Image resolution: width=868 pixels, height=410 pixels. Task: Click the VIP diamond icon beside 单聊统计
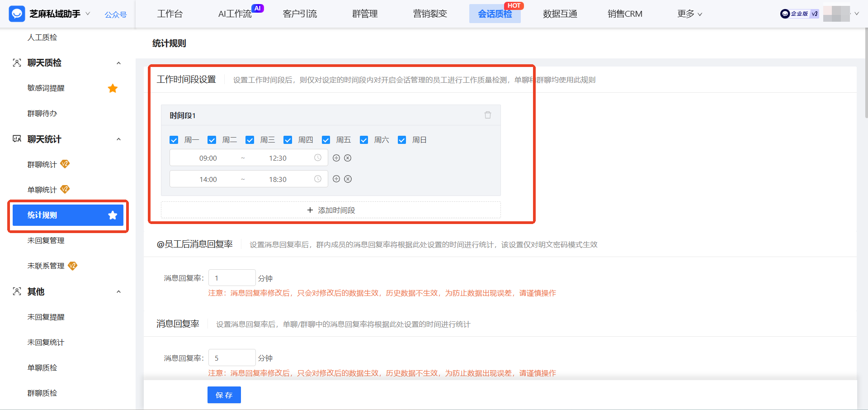pos(65,189)
